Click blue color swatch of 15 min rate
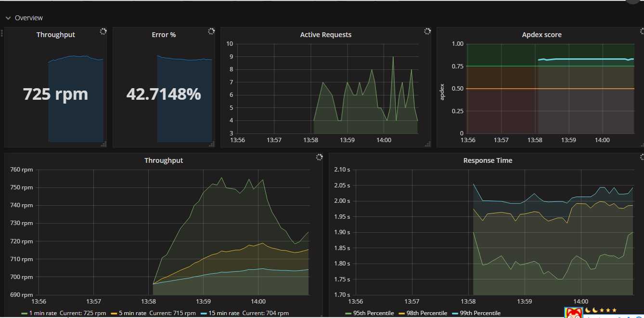Viewport: 644px width, 318px height. pyautogui.click(x=203, y=314)
